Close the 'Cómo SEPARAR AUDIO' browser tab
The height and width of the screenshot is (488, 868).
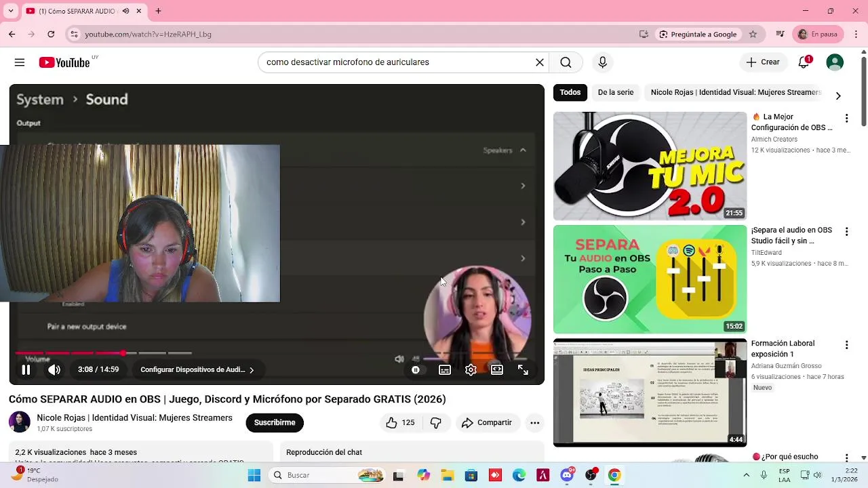(x=139, y=11)
